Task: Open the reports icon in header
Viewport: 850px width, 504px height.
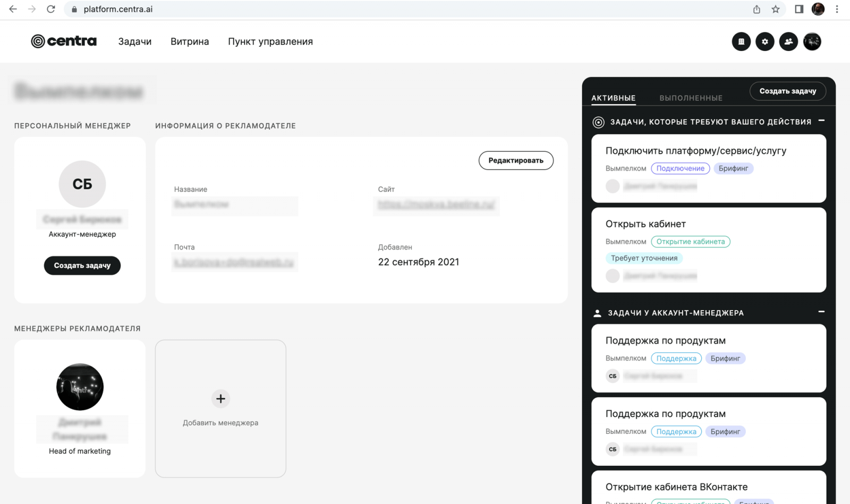Action: (741, 41)
